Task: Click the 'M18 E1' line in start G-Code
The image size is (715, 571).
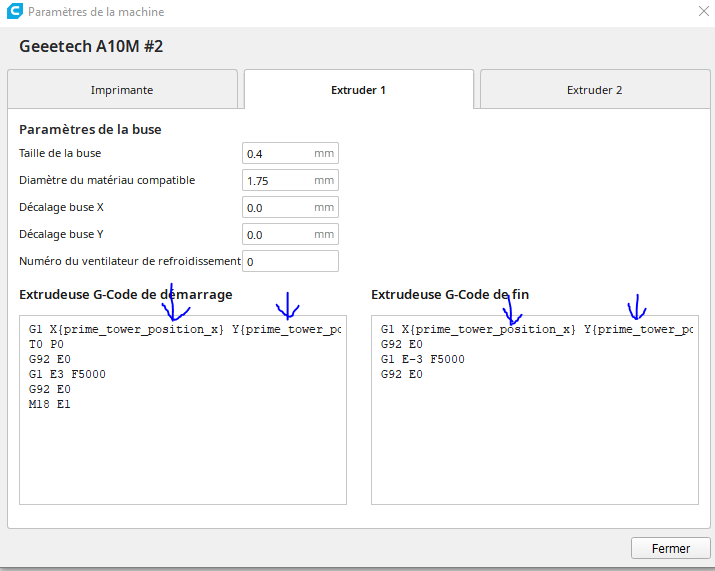Action: (x=50, y=404)
